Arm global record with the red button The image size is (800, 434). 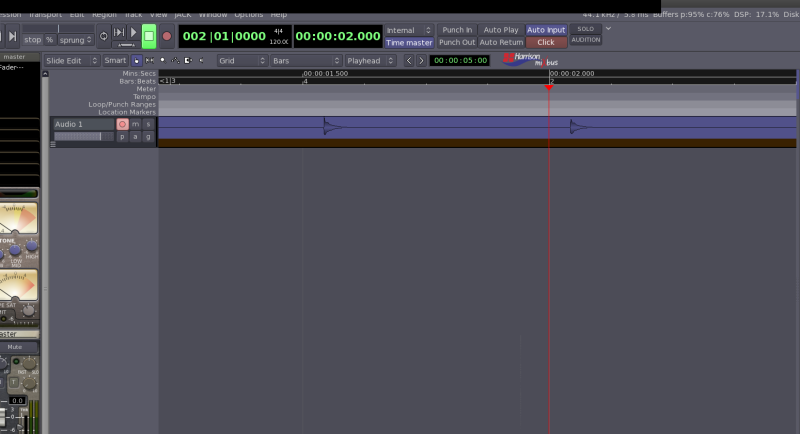coord(166,36)
